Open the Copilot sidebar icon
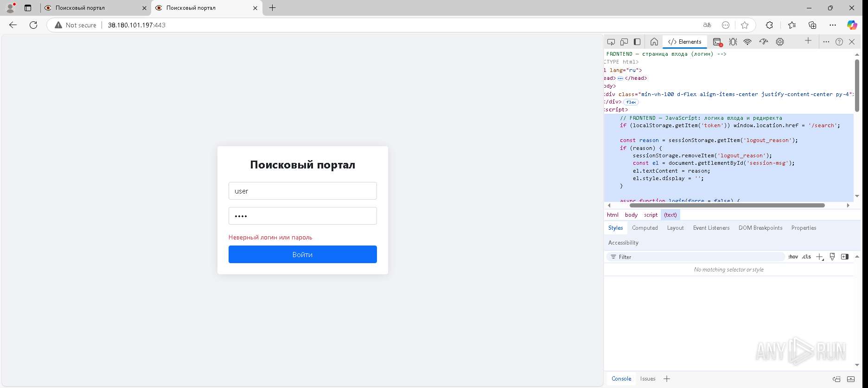Viewport: 868px width, 388px height. tap(852, 25)
